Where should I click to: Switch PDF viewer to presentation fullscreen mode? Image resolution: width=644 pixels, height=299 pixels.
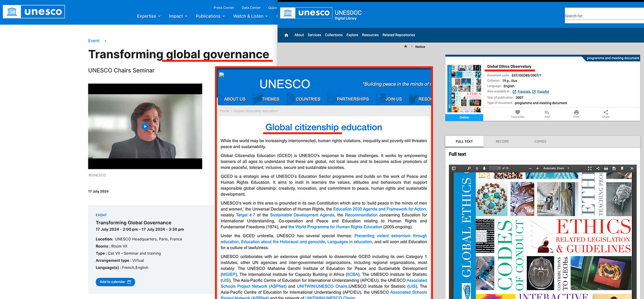[x=590, y=169]
